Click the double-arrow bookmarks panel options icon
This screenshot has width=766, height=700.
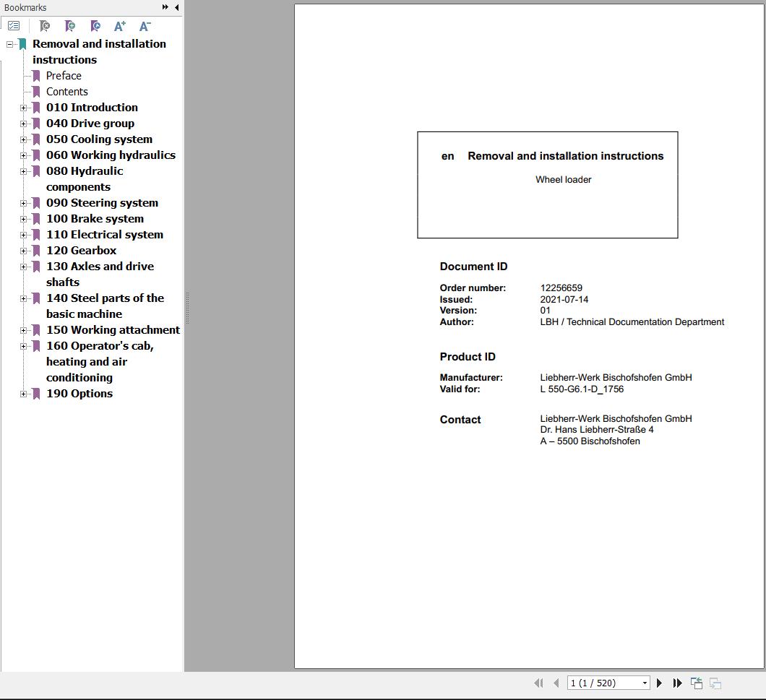point(165,7)
